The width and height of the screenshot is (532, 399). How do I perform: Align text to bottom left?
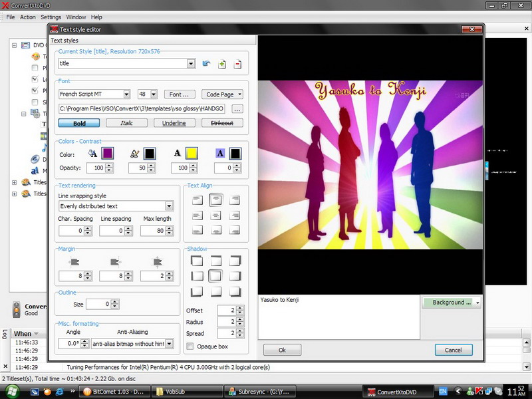point(198,230)
